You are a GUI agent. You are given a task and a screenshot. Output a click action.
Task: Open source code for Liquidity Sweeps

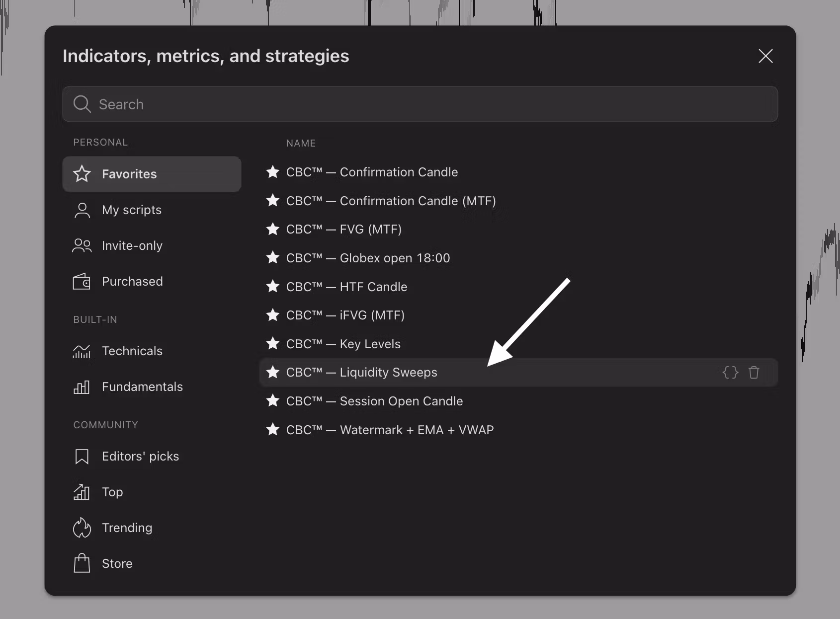(x=730, y=373)
